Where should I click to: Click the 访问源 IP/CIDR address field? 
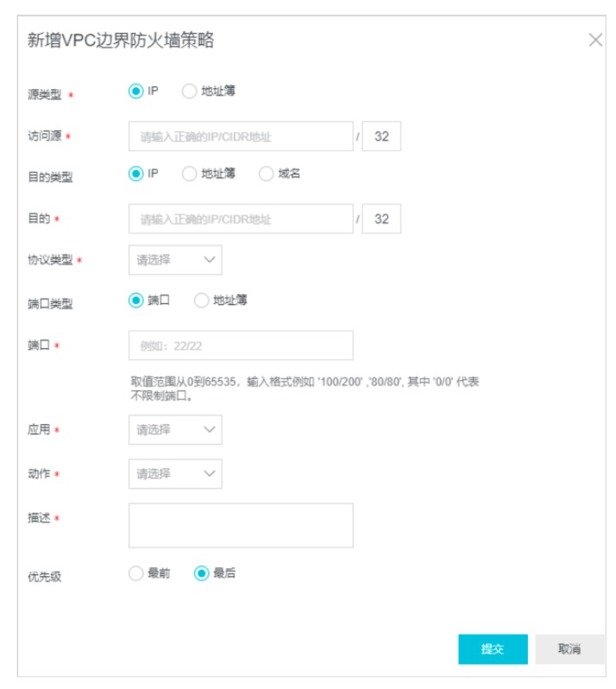(x=241, y=136)
